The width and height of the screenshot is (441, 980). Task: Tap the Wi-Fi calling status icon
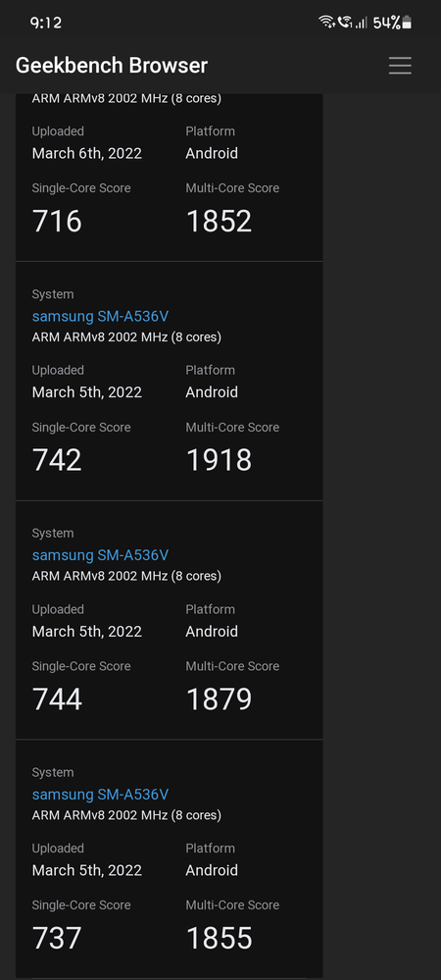click(x=345, y=23)
